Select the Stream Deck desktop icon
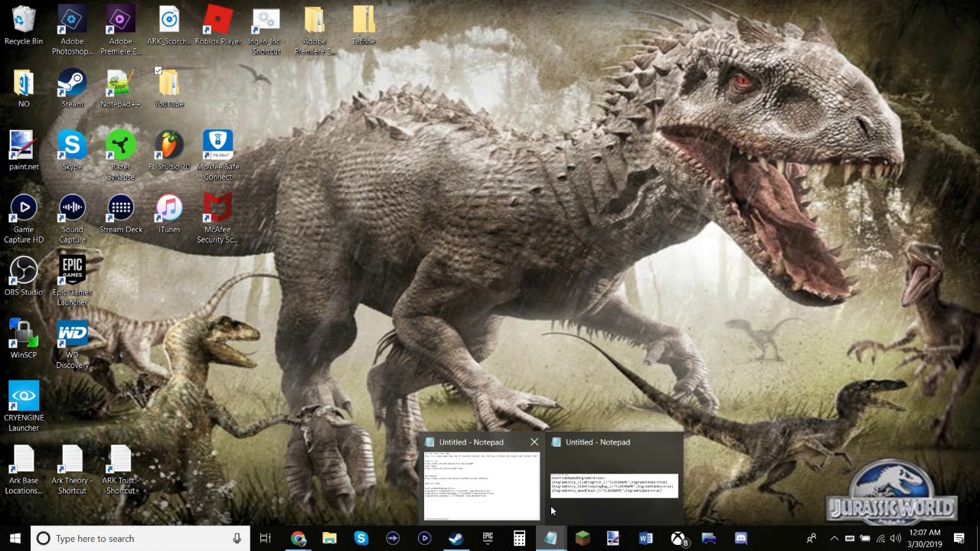Viewport: 980px width, 551px height. [120, 214]
